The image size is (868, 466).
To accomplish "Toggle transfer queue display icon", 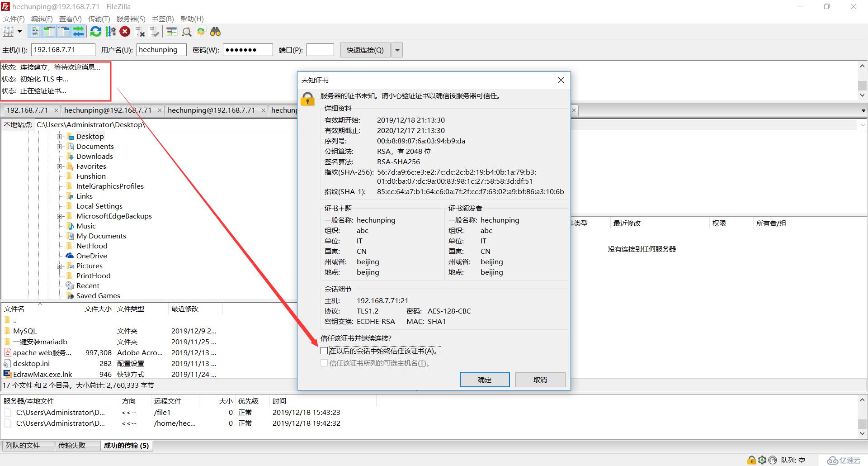I will (x=78, y=32).
